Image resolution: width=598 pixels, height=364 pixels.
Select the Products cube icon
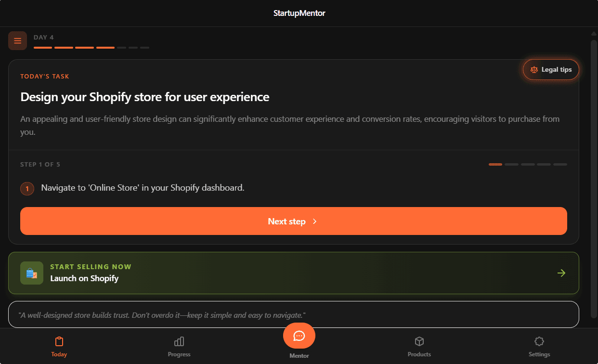pyautogui.click(x=419, y=341)
